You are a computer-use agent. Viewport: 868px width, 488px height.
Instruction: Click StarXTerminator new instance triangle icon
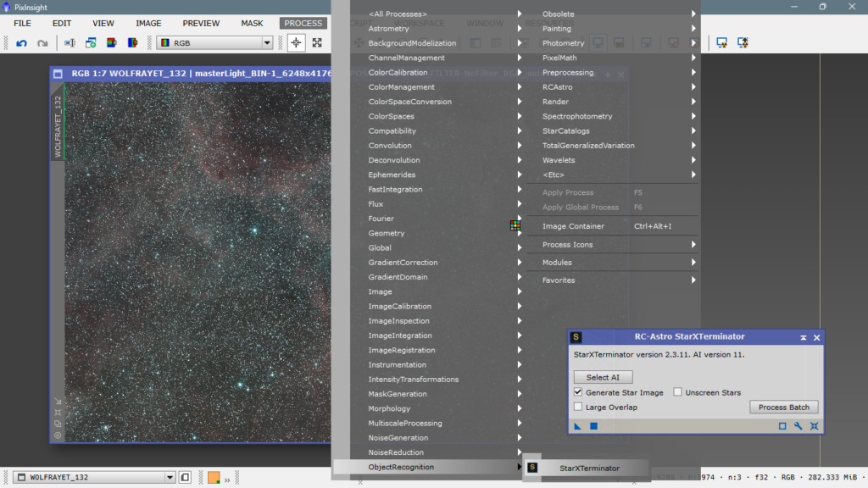click(x=578, y=426)
